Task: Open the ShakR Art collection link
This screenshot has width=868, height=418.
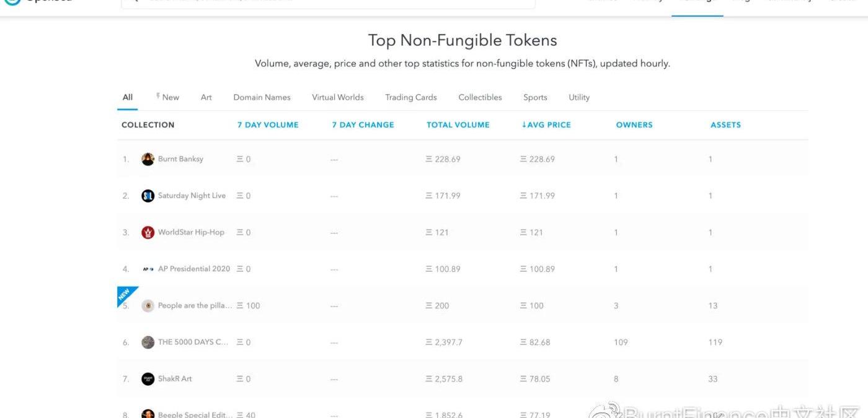Action: point(175,378)
